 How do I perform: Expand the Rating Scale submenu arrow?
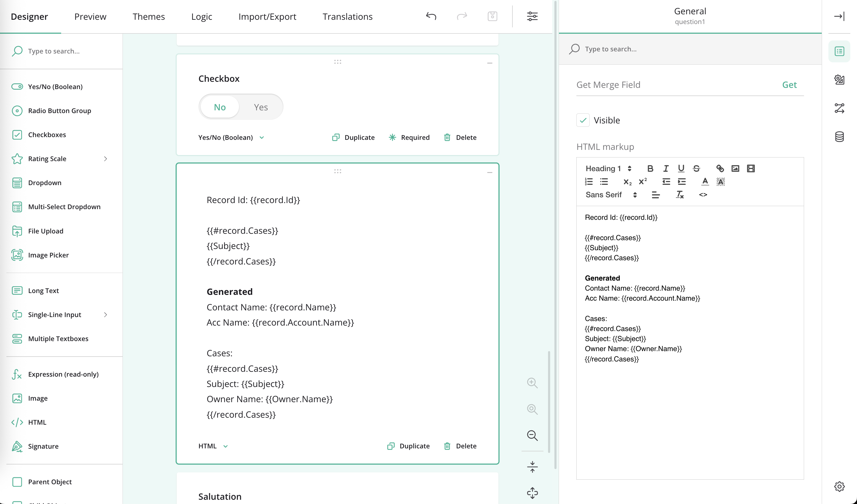click(x=106, y=159)
